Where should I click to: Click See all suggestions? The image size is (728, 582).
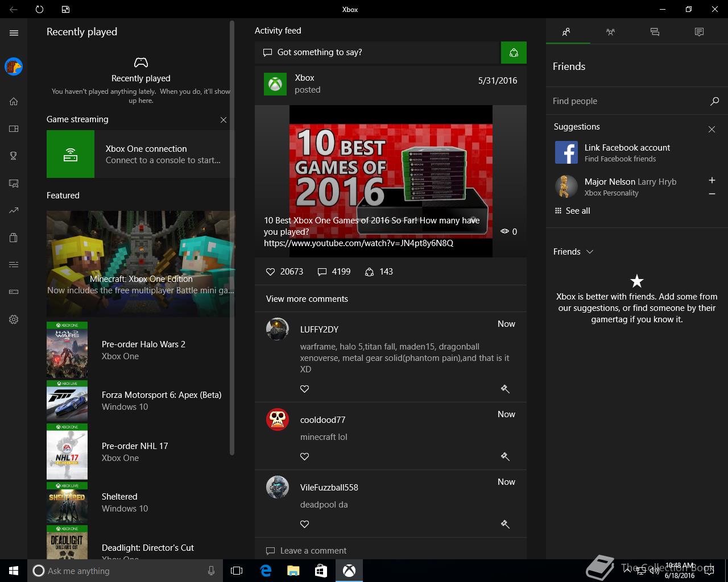point(572,211)
